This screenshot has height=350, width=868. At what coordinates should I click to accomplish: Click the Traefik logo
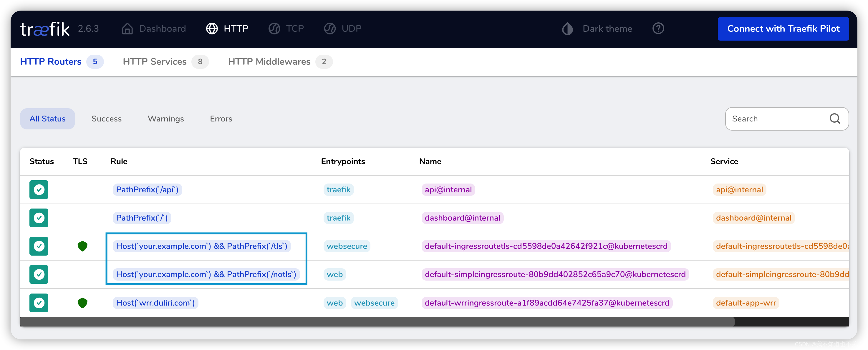point(45,29)
